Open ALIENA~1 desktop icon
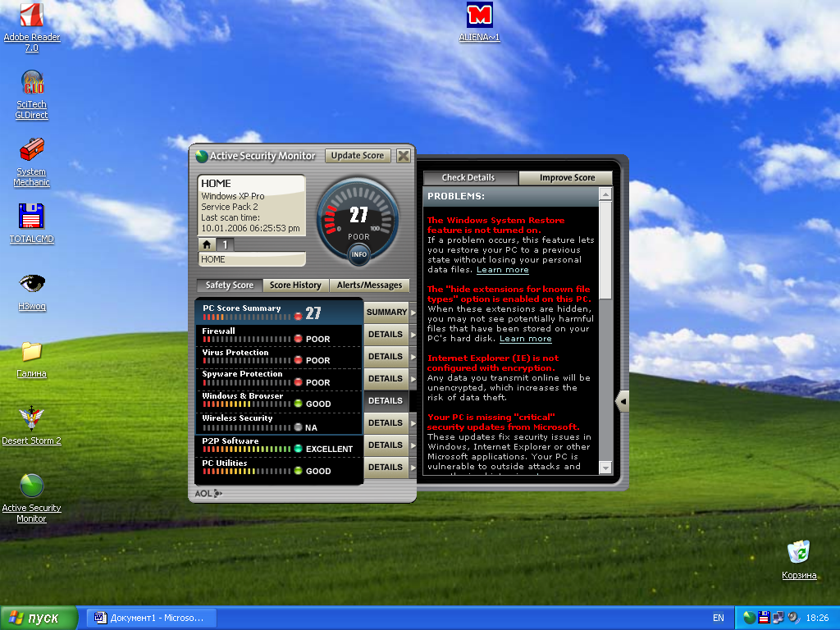Viewport: 840px width, 630px height. coord(479,22)
